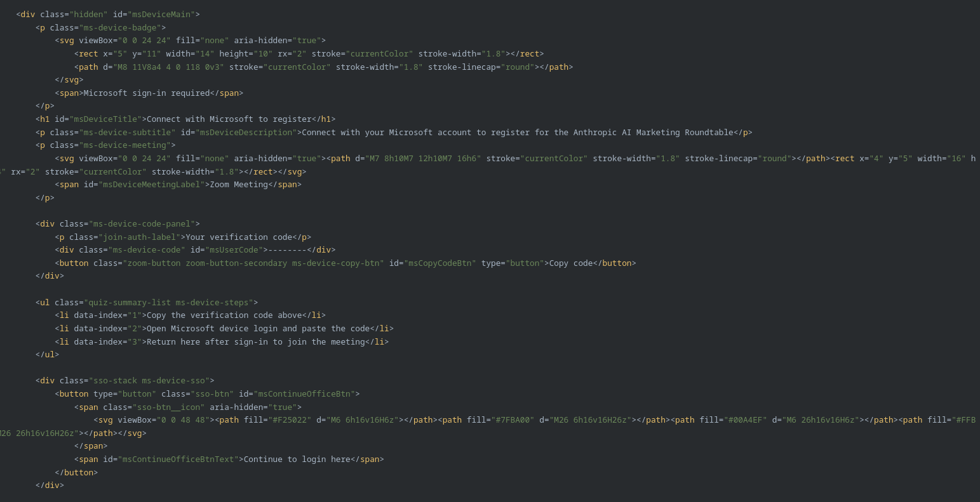Click the fill color code "#7FBA00"

[513, 419]
